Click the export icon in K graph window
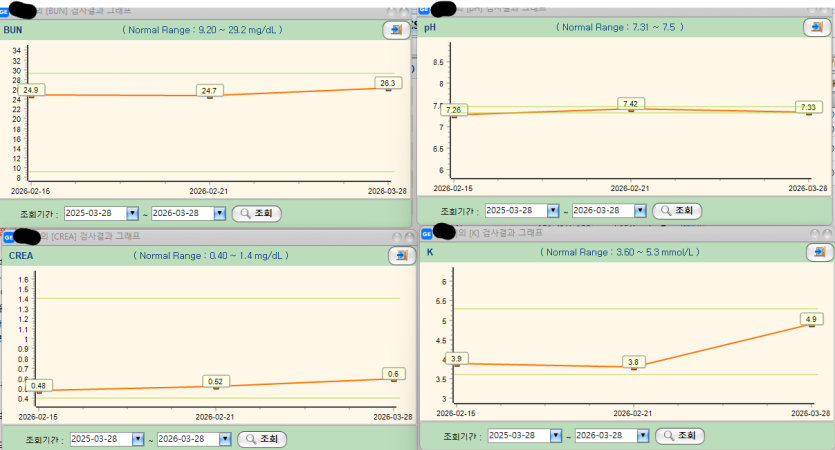 click(820, 252)
